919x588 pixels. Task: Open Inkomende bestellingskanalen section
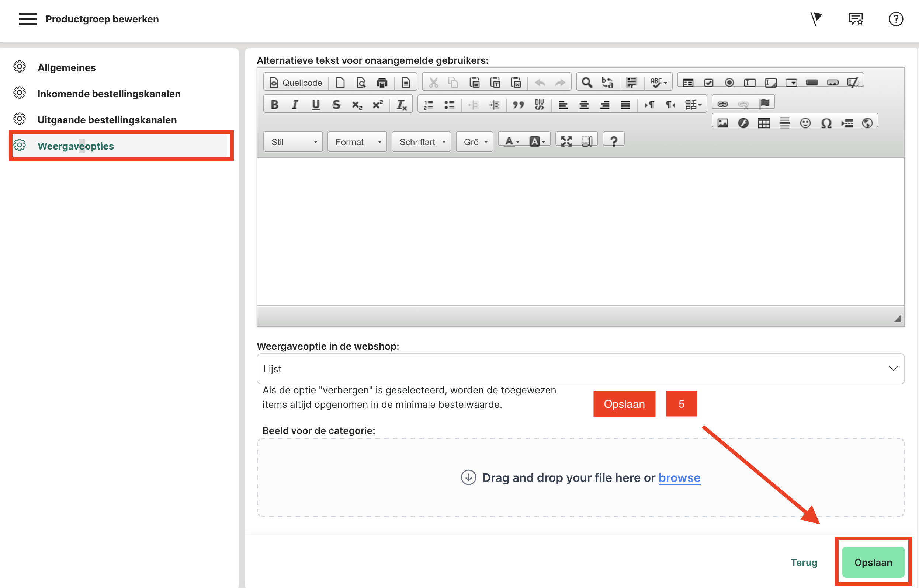(x=109, y=94)
